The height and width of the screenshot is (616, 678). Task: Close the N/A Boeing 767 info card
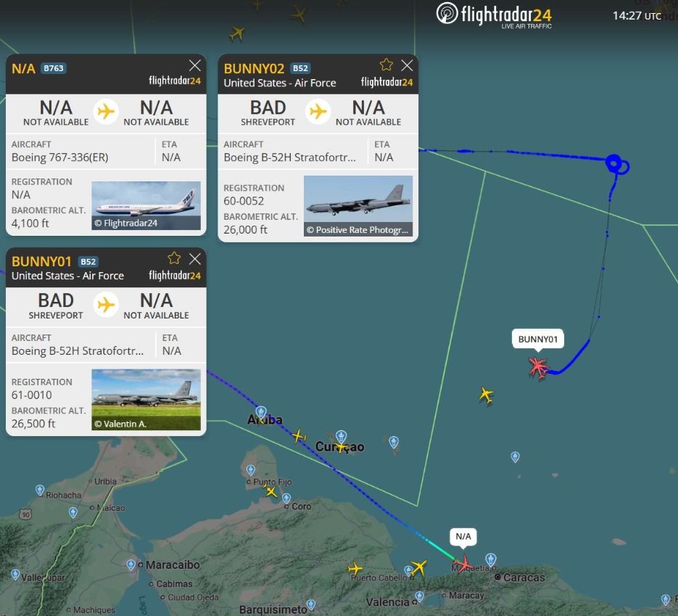pyautogui.click(x=195, y=65)
